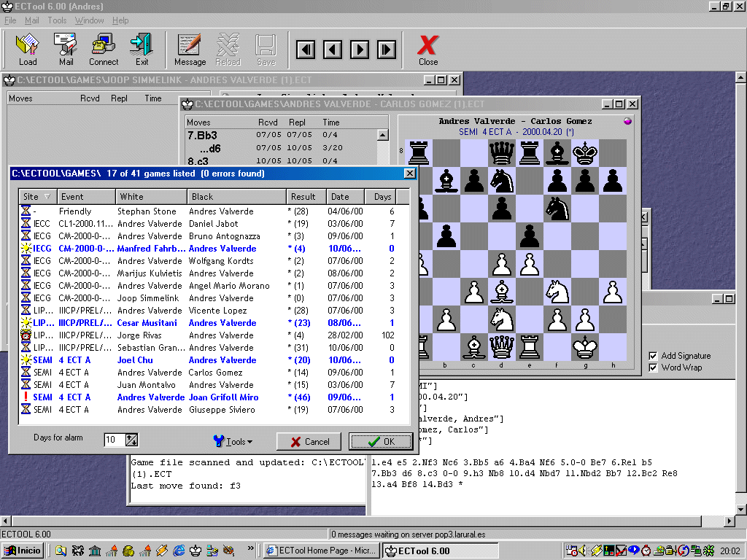Image resolution: width=747 pixels, height=560 pixels.
Task: Sort the games list by the Date column
Action: point(345,197)
